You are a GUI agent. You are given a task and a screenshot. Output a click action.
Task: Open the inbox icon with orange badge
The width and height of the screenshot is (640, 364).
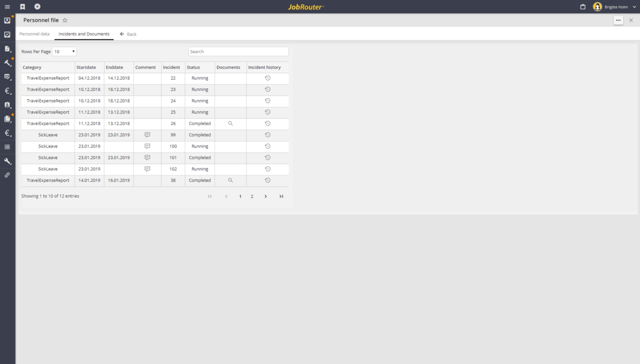(7, 19)
